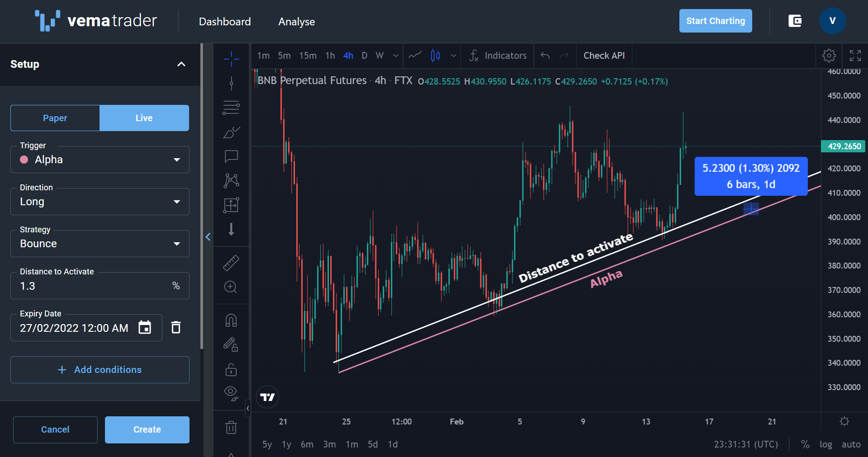Select the crosshair cursor tool
Screen dimensions: 868x457
(x=231, y=59)
